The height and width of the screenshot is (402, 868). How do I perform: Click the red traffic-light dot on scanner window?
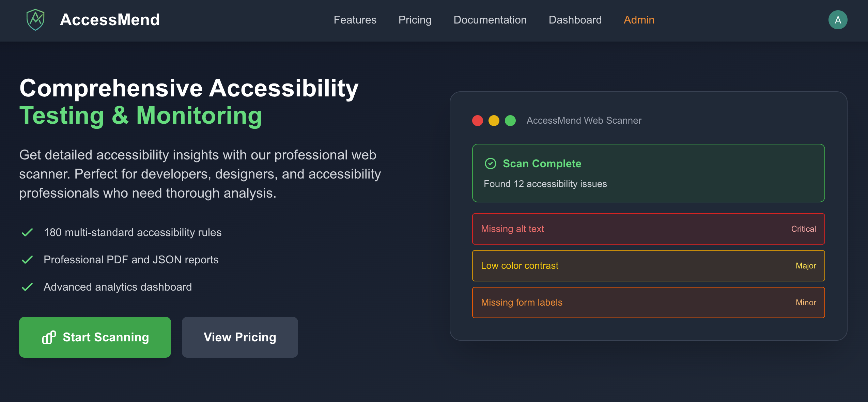tap(477, 121)
